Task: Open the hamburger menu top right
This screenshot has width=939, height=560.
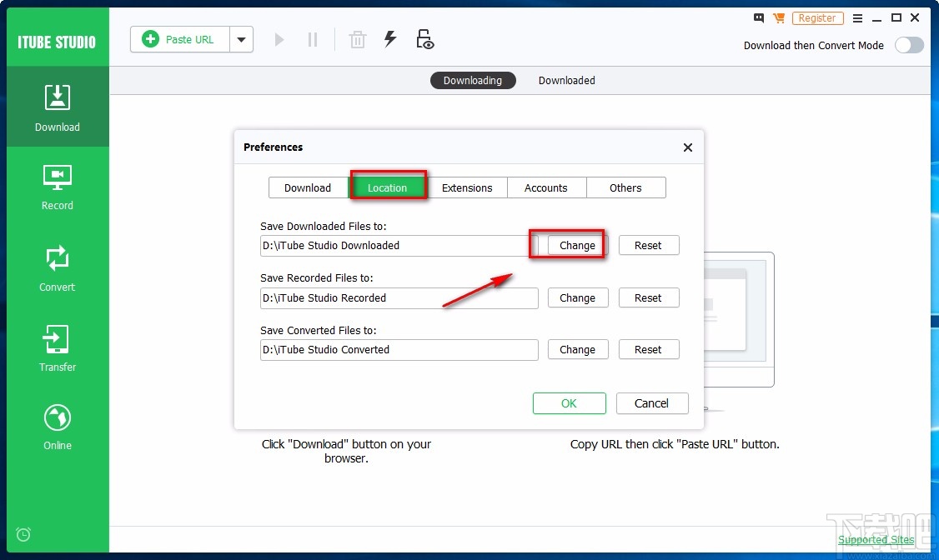Action: click(x=857, y=17)
